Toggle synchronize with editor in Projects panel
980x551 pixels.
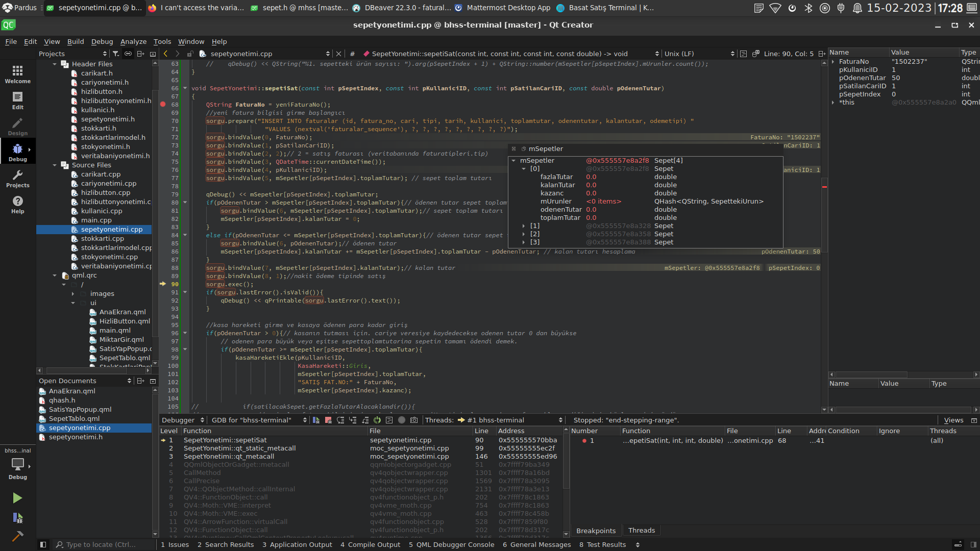coord(128,53)
